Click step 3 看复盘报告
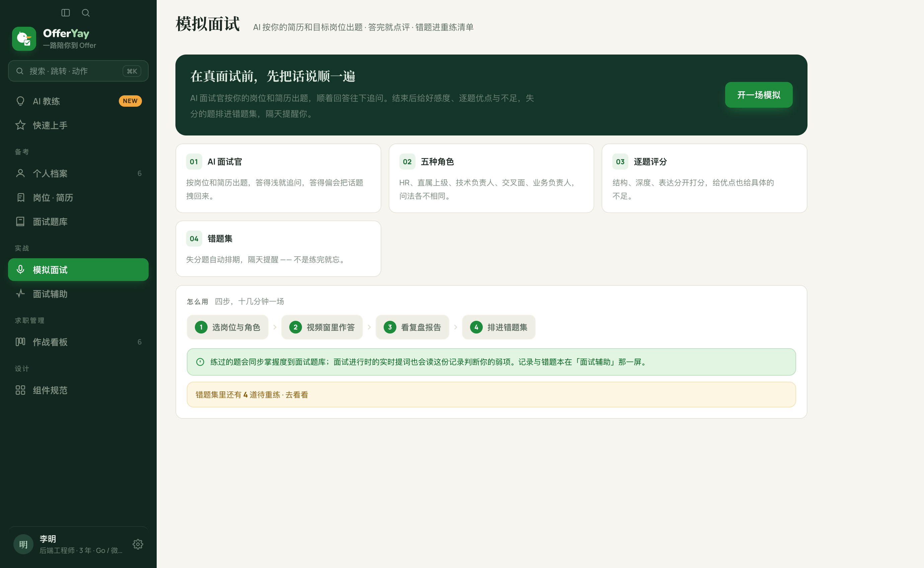Image resolution: width=924 pixels, height=568 pixels. coord(412,327)
